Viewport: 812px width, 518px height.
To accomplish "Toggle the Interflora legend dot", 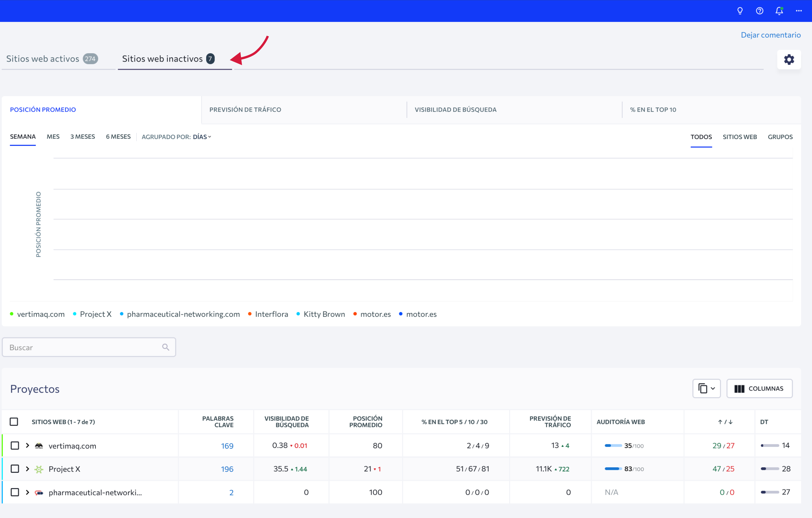I will coord(250,314).
